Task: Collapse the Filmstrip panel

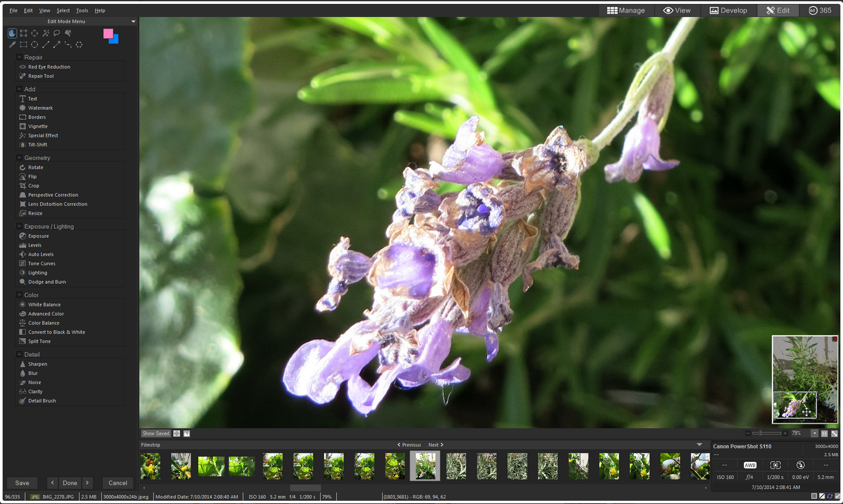Action: [x=699, y=445]
